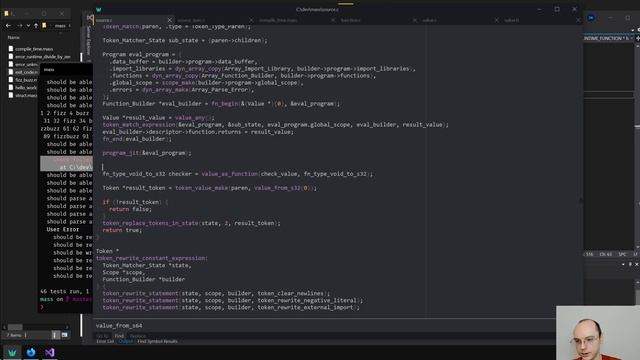Image resolution: width=640 pixels, height=360 pixels.
Task: Open the Find Symbol Results panel tab
Action: (157, 341)
